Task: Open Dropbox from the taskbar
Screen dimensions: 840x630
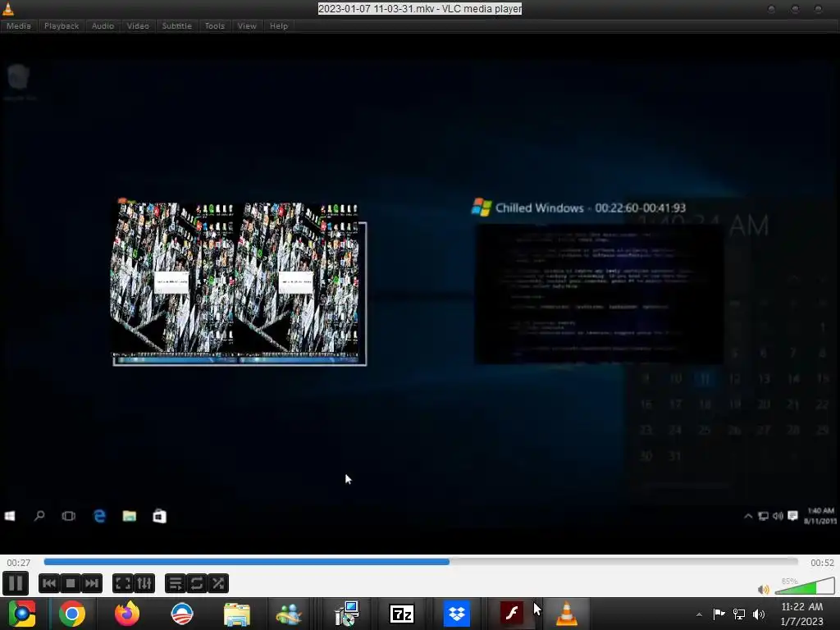Action: pos(456,614)
